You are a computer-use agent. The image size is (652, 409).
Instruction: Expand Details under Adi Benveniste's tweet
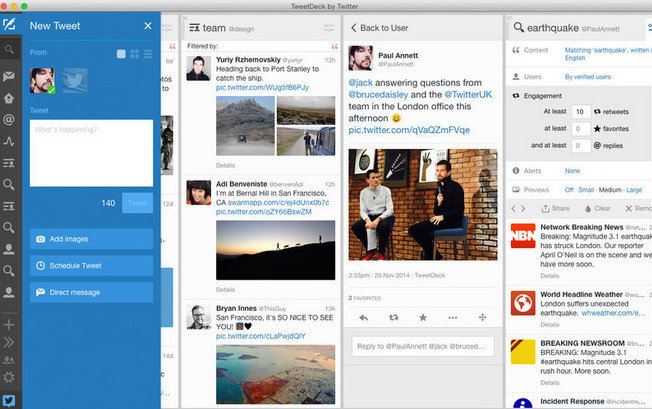point(225,290)
